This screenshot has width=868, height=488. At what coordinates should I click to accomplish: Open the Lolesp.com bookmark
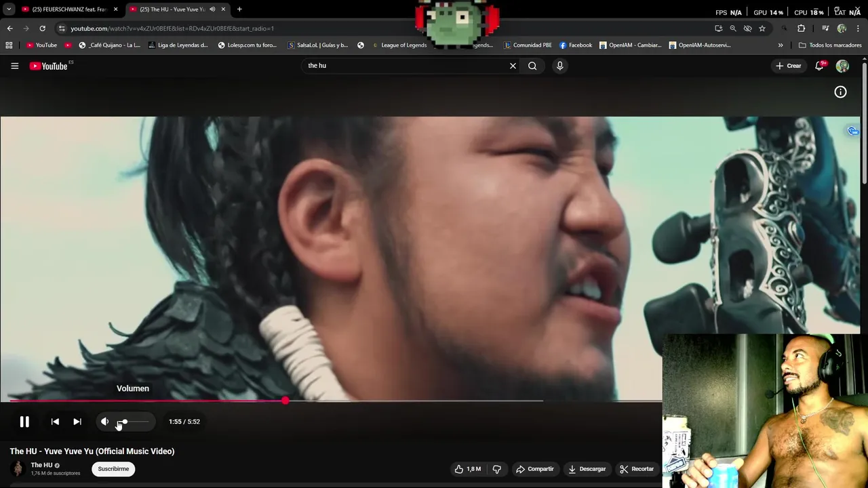(248, 45)
